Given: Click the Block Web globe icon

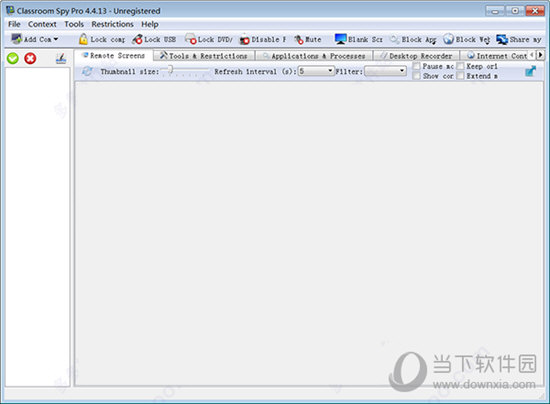Looking at the screenshot, I should coord(448,39).
